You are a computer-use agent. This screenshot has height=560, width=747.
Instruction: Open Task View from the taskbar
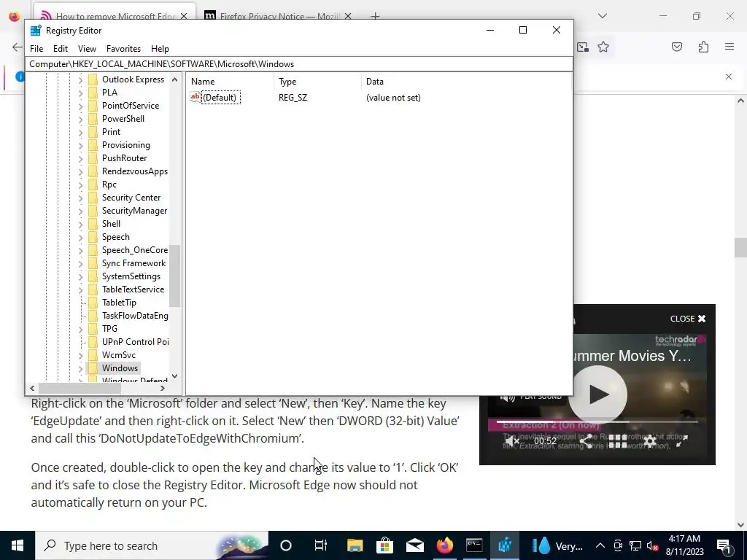[x=321, y=545]
